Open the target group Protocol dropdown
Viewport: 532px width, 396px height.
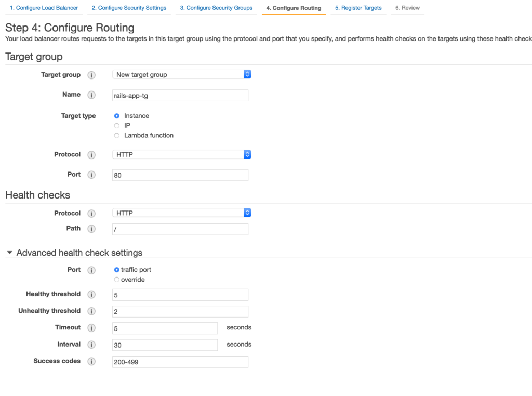point(182,155)
